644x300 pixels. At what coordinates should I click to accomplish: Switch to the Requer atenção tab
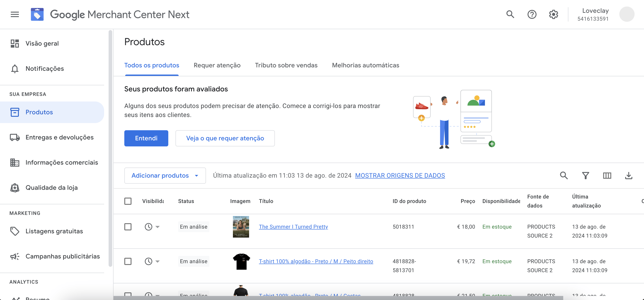pos(217,65)
